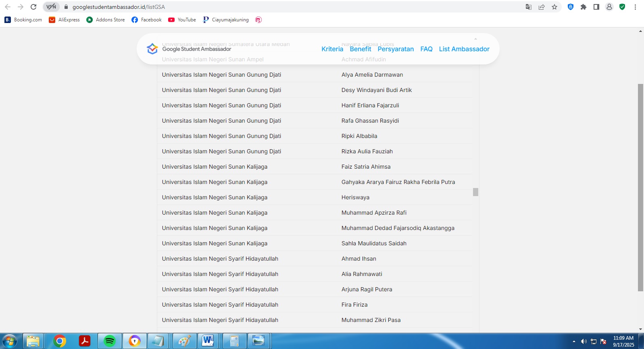Toggle the browser side panel
Image resolution: width=644 pixels, height=349 pixels.
coord(596,7)
